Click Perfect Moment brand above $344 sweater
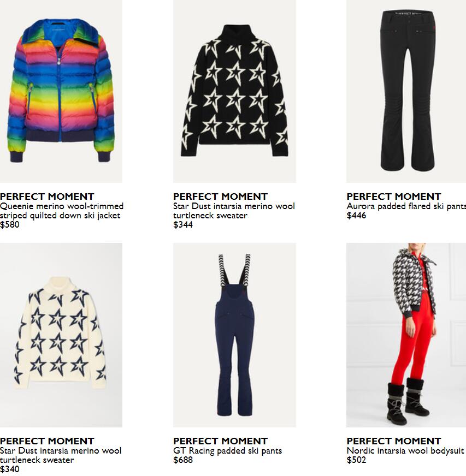Viewport: 466px width, 476px height. pos(221,197)
